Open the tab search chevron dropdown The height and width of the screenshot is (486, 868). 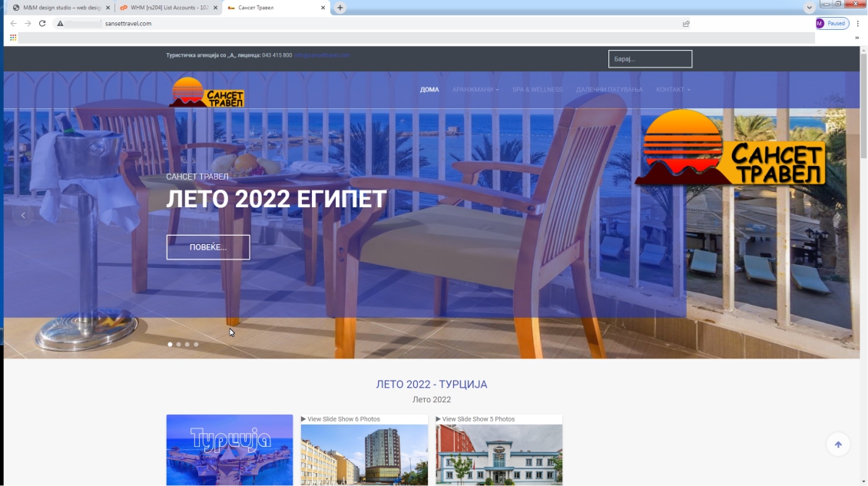click(809, 8)
